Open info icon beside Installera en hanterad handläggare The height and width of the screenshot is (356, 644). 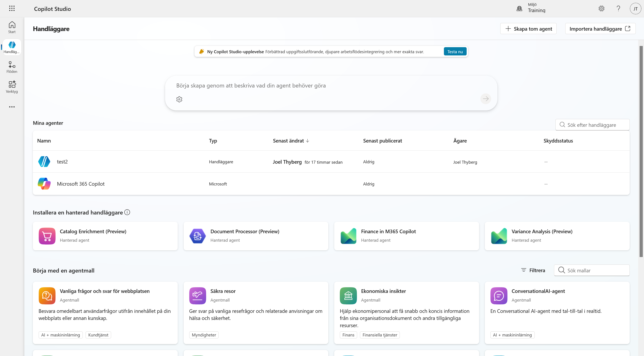pyautogui.click(x=127, y=212)
